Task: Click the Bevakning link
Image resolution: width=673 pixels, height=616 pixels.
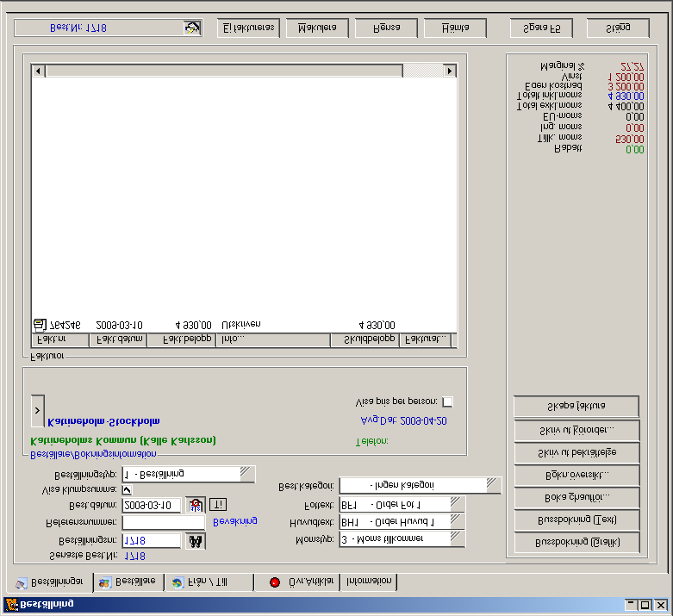Action: (x=234, y=521)
